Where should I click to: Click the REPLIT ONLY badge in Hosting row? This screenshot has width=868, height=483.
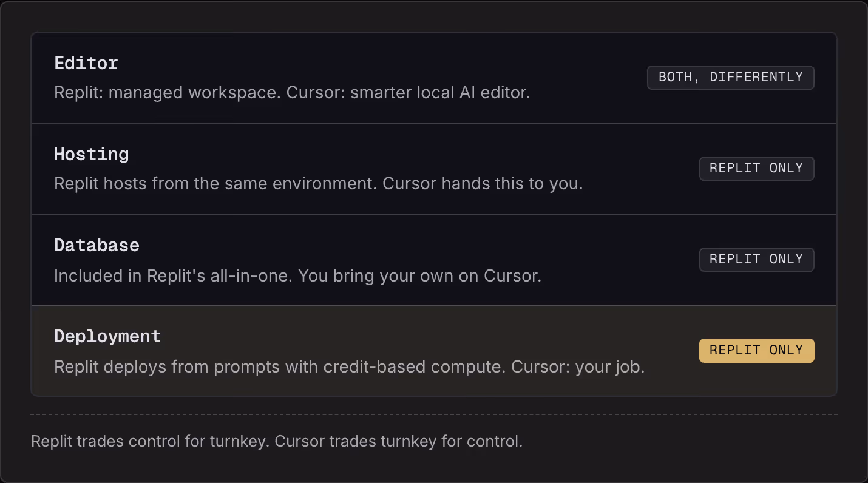[756, 169]
